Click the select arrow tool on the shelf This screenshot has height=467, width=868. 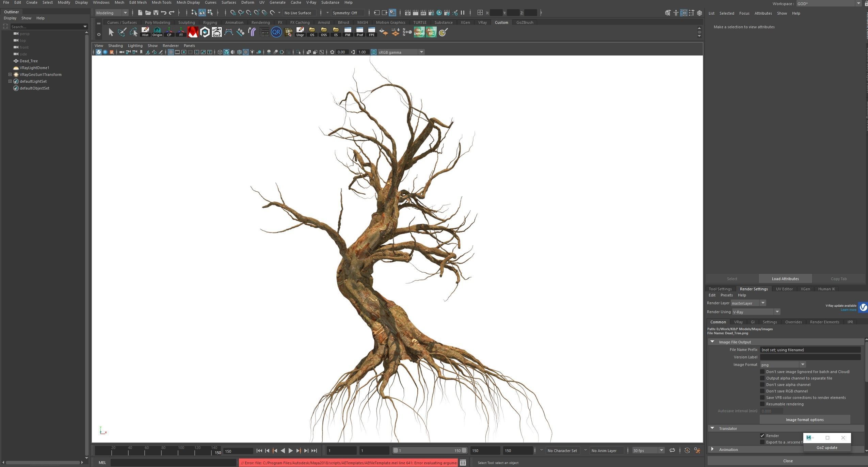(x=111, y=32)
